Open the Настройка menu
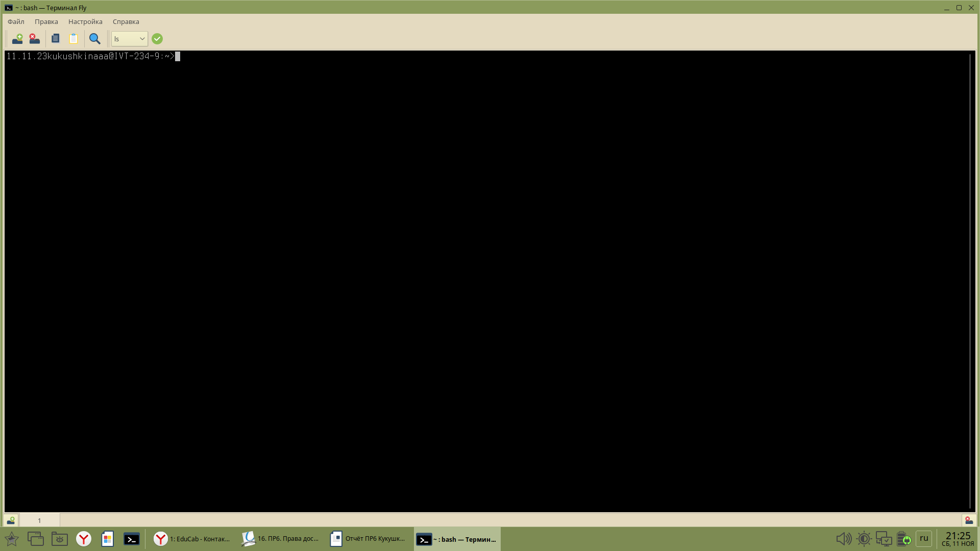The image size is (980, 551). [x=85, y=21]
